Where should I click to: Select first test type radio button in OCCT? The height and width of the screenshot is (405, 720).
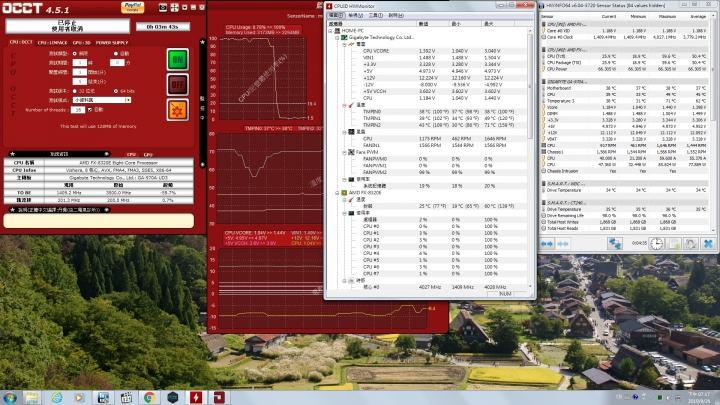74,54
